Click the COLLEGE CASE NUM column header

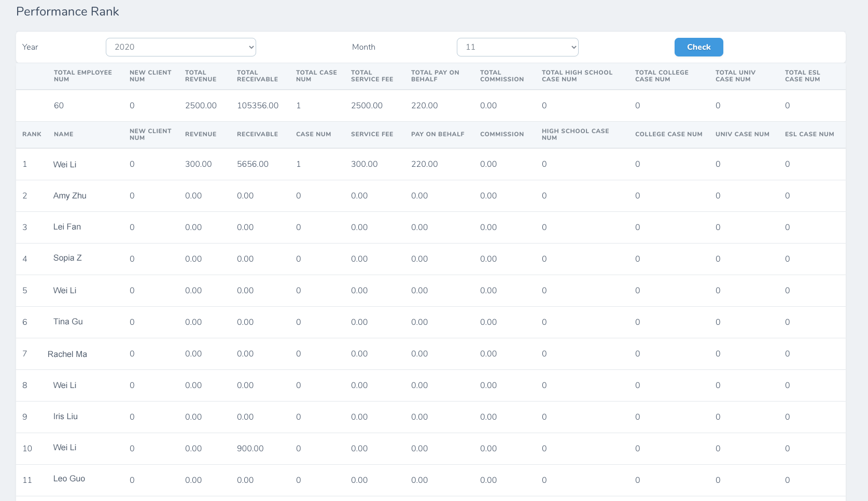click(668, 134)
